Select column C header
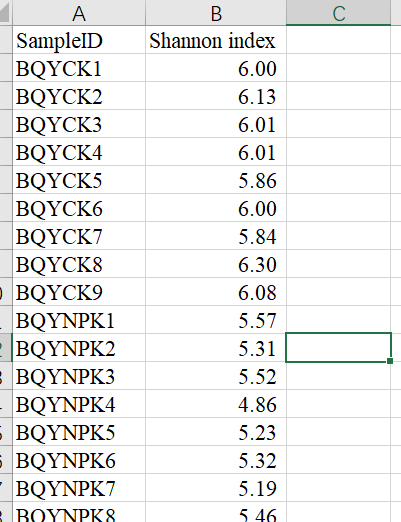 click(338, 13)
